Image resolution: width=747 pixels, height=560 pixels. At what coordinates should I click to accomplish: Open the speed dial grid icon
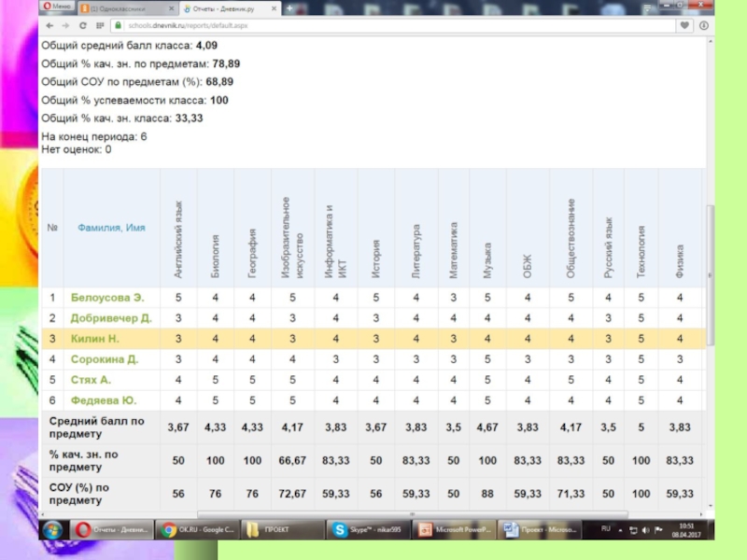100,25
